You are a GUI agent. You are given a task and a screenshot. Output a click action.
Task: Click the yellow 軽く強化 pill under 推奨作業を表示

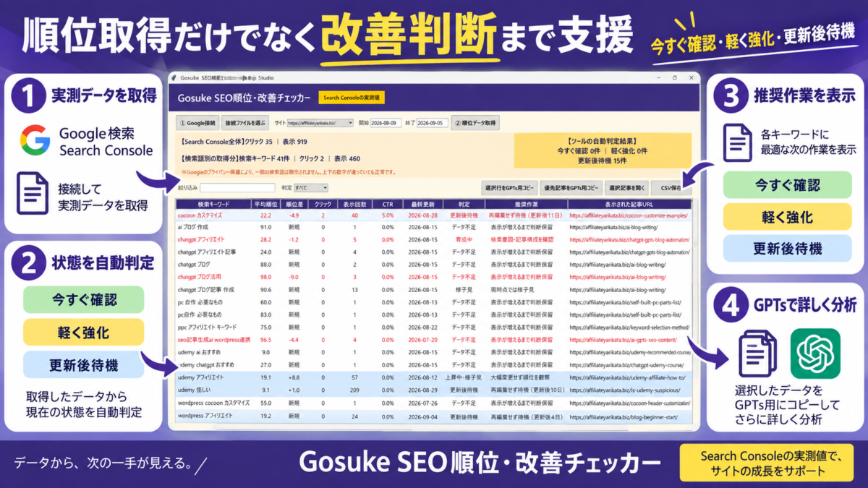[x=787, y=217]
